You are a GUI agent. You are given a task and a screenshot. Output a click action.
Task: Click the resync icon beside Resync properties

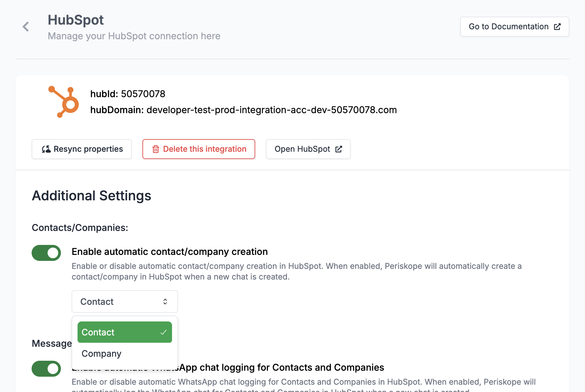click(46, 149)
